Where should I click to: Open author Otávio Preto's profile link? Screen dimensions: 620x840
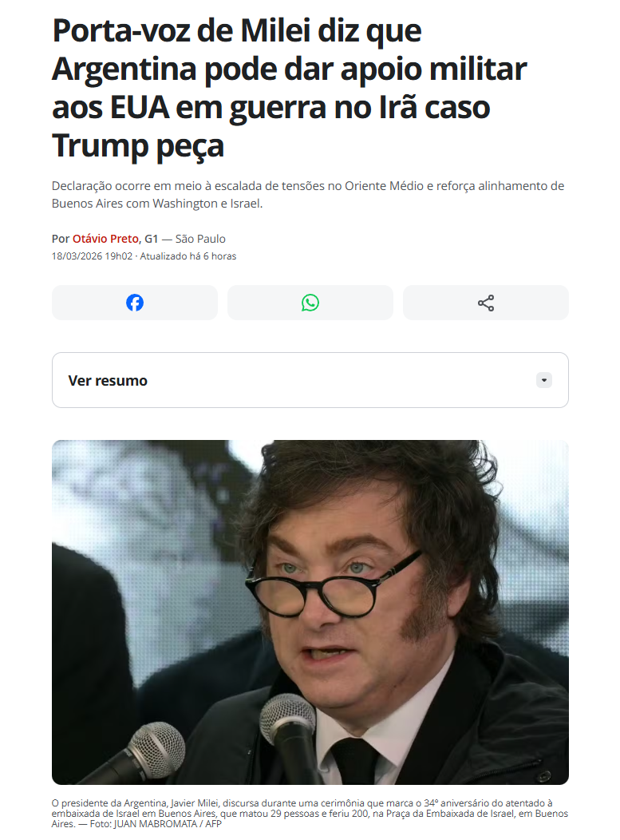click(105, 239)
